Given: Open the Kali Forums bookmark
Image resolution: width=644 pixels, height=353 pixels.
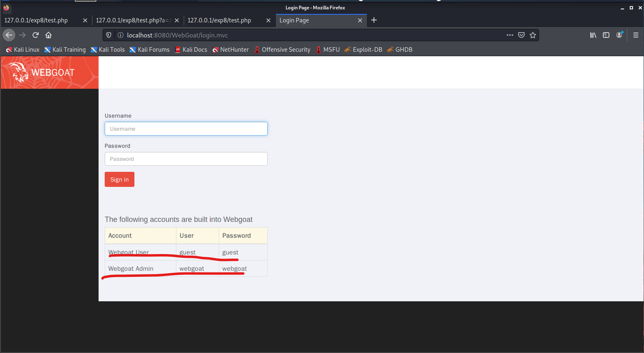Looking at the screenshot, I should 149,50.
